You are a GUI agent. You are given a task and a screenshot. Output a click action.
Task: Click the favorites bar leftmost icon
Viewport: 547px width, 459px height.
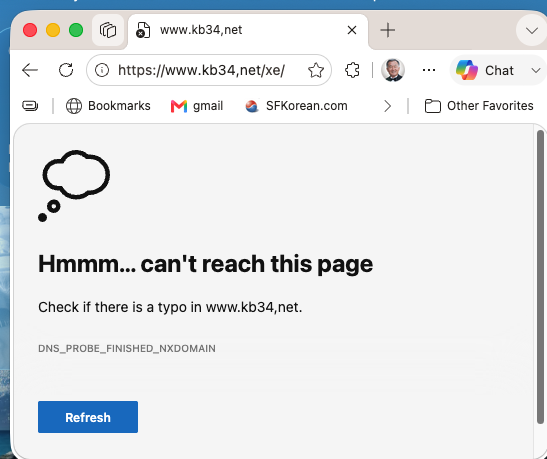[x=30, y=106]
